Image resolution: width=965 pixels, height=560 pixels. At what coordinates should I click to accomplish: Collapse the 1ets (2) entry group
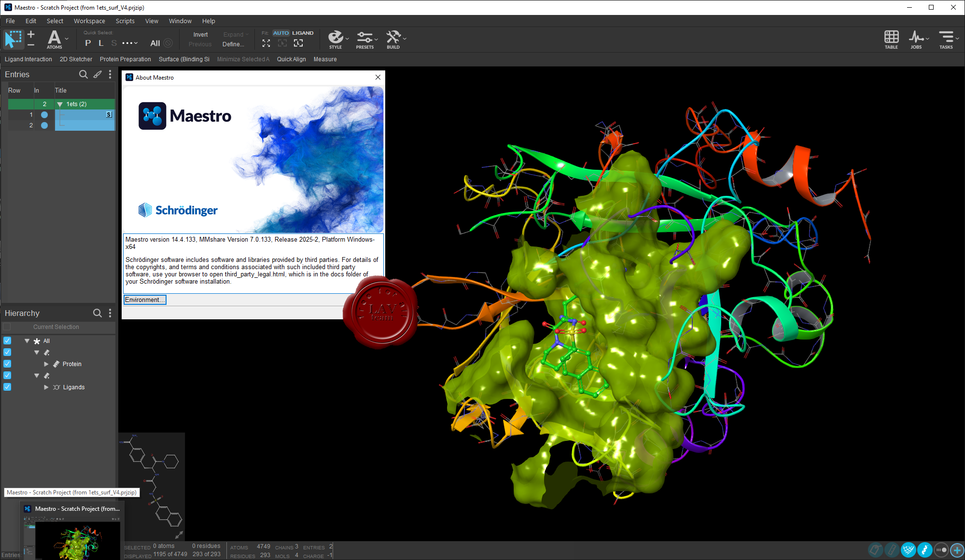[x=60, y=104]
